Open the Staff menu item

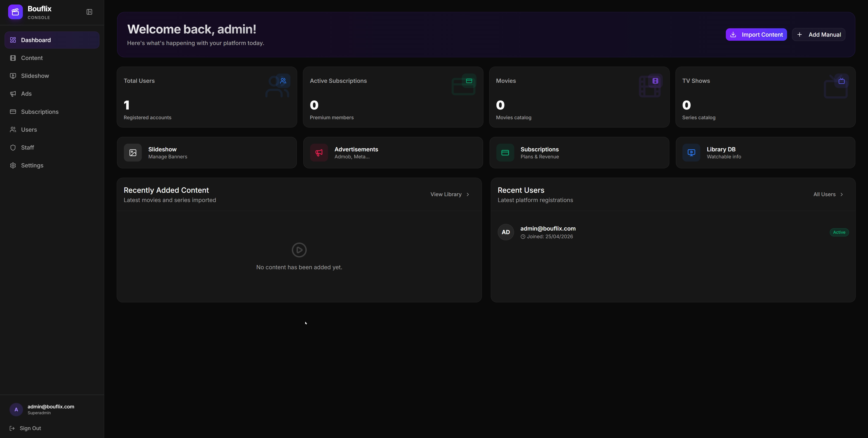52,147
